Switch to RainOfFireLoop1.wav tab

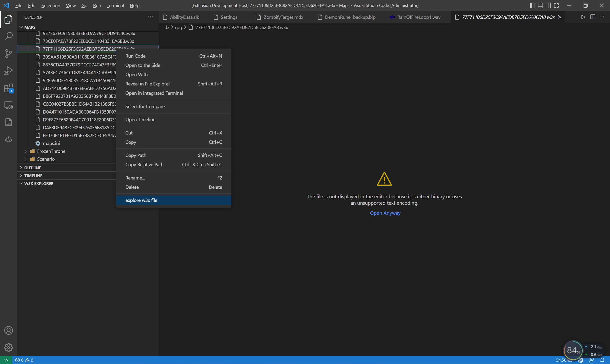coord(418,17)
